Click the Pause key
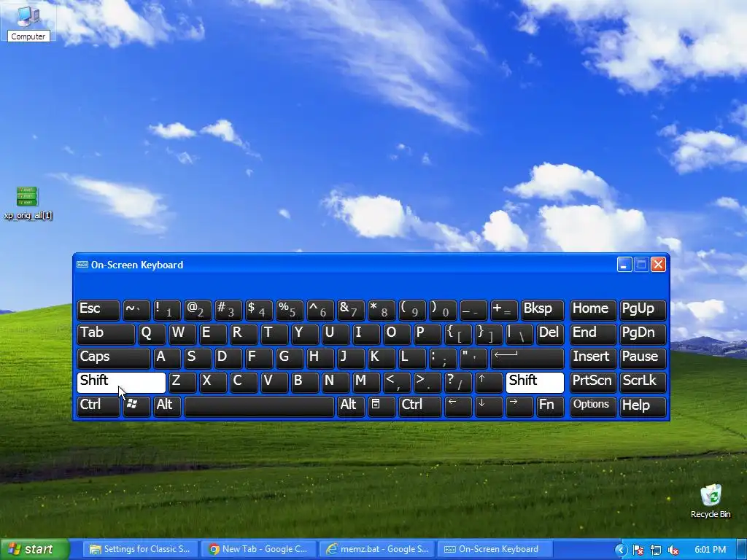The image size is (747, 560). coord(642,358)
